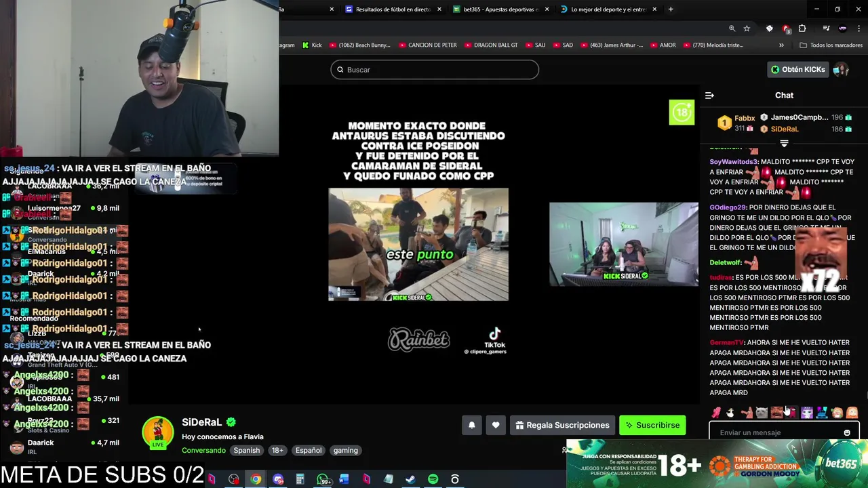The image size is (868, 488).
Task: Select the 18+ tag under the stream title
Action: click(x=277, y=450)
